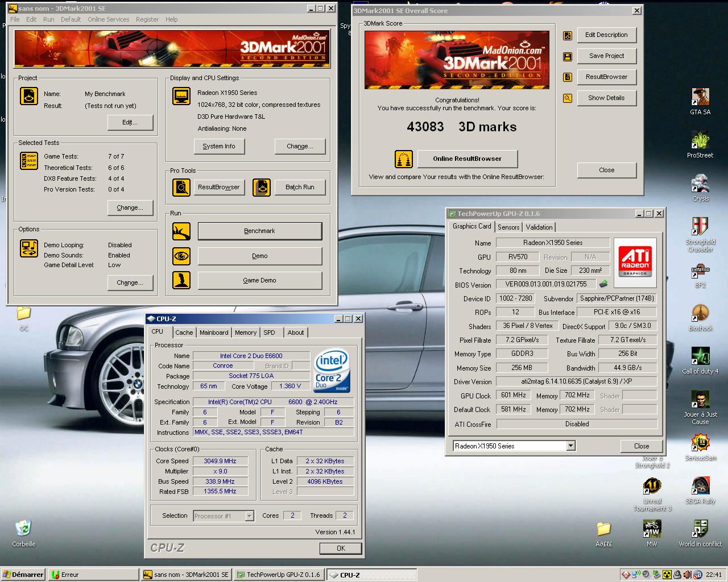Click the Benchmark run icon
This screenshot has height=582, width=728.
[x=181, y=231]
